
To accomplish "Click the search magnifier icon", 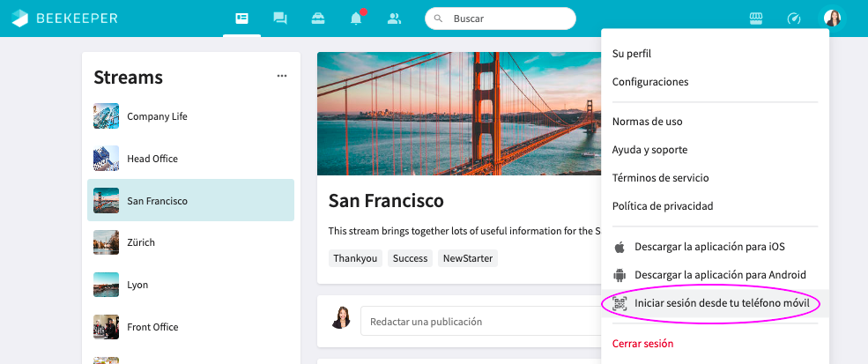I will [x=439, y=19].
